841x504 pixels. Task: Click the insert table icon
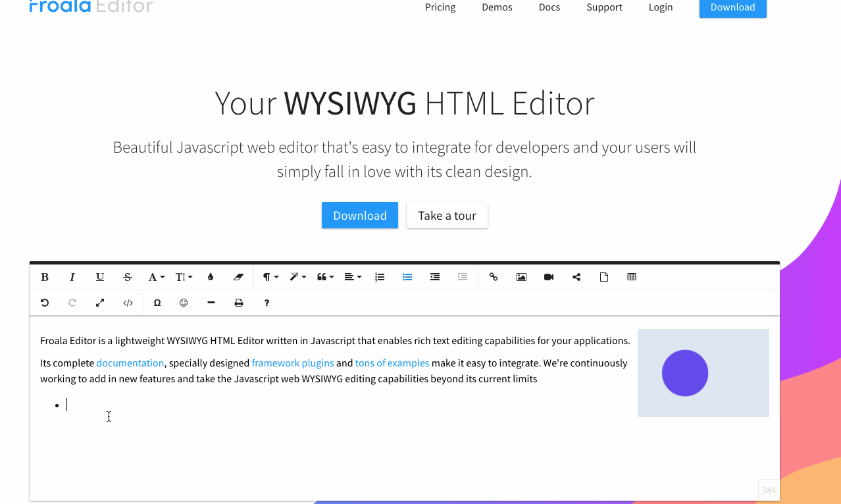[x=632, y=277]
